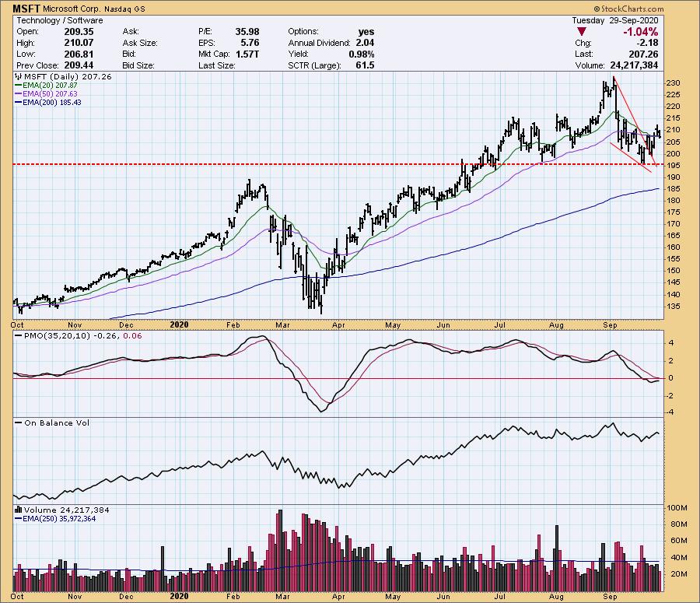Select the Technology / Software sector label
The width and height of the screenshot is (700, 603).
coord(60,20)
